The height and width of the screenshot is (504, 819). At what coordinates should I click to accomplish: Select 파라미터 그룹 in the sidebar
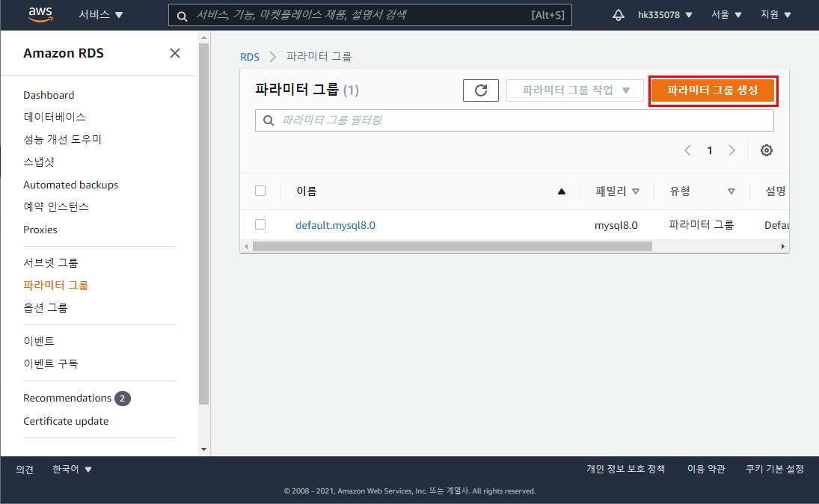coord(56,285)
